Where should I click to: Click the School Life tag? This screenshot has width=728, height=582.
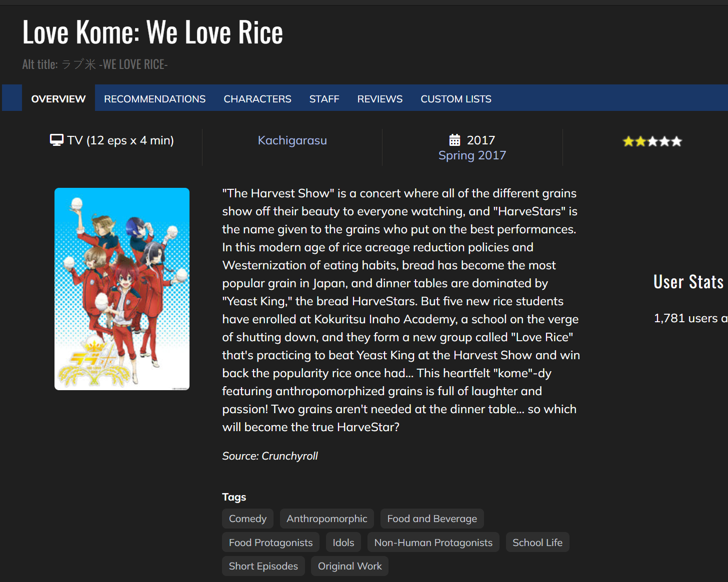pos(537,543)
